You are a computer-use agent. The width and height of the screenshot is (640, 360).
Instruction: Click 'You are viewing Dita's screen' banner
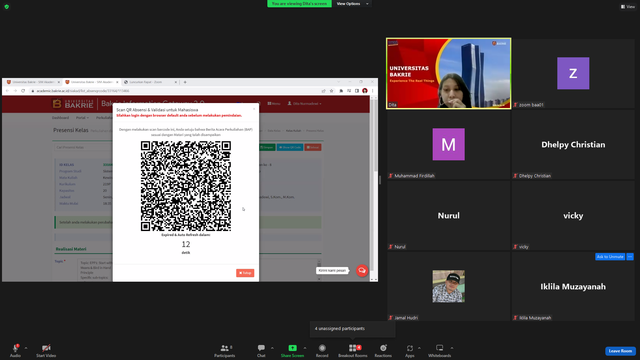pyautogui.click(x=299, y=4)
